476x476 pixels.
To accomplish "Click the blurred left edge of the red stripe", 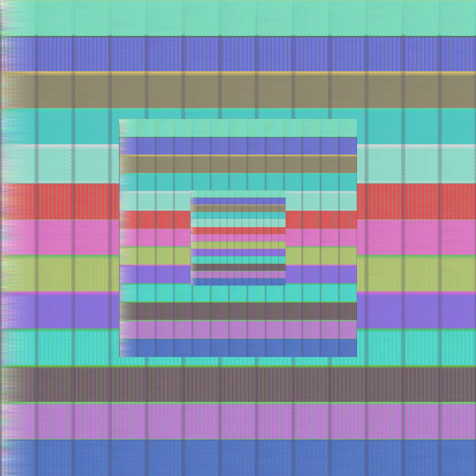I will [10, 201].
